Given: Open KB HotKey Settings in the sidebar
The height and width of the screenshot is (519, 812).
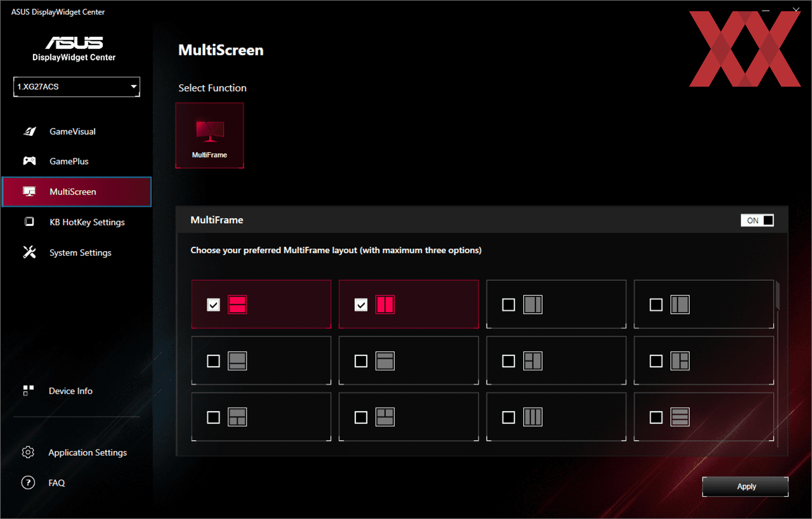Looking at the screenshot, I should click(x=77, y=222).
